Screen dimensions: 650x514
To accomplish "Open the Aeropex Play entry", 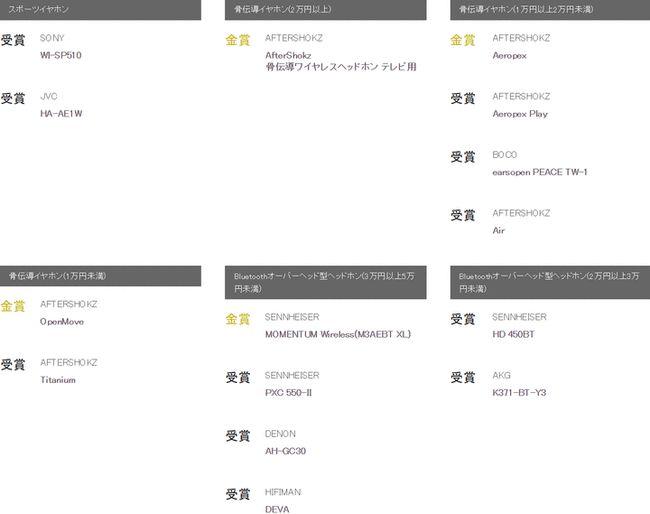I will point(520,114).
